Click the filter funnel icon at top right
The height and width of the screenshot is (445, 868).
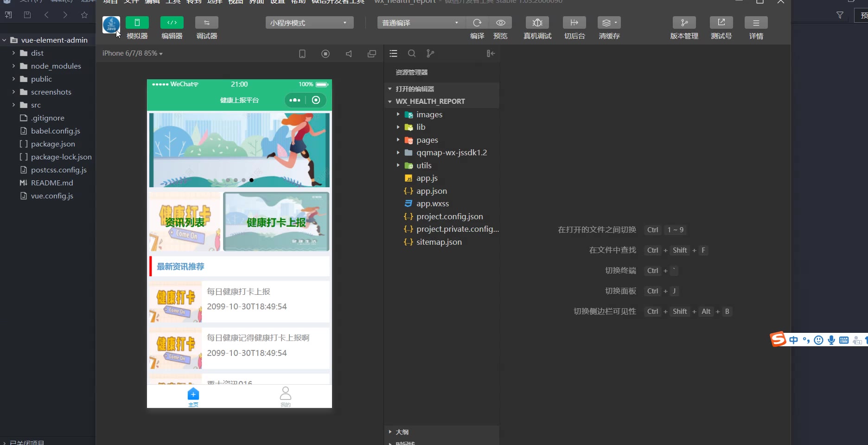[x=840, y=15]
